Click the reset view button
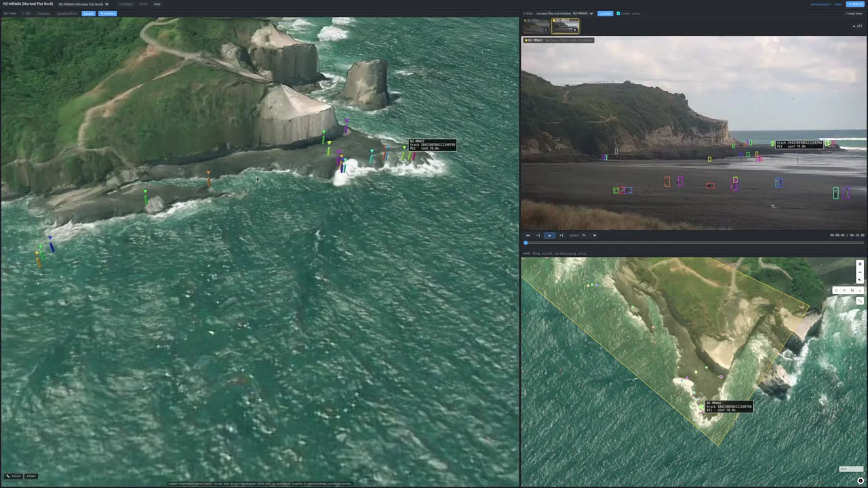The height and width of the screenshot is (488, 868). [854, 14]
